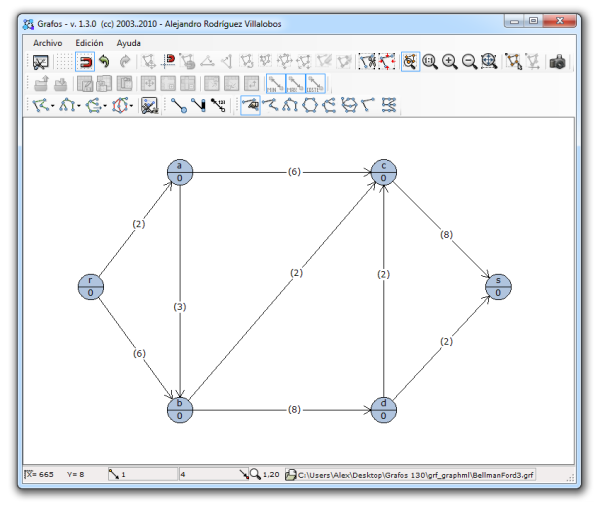Click the file path in status bar

pyautogui.click(x=415, y=474)
